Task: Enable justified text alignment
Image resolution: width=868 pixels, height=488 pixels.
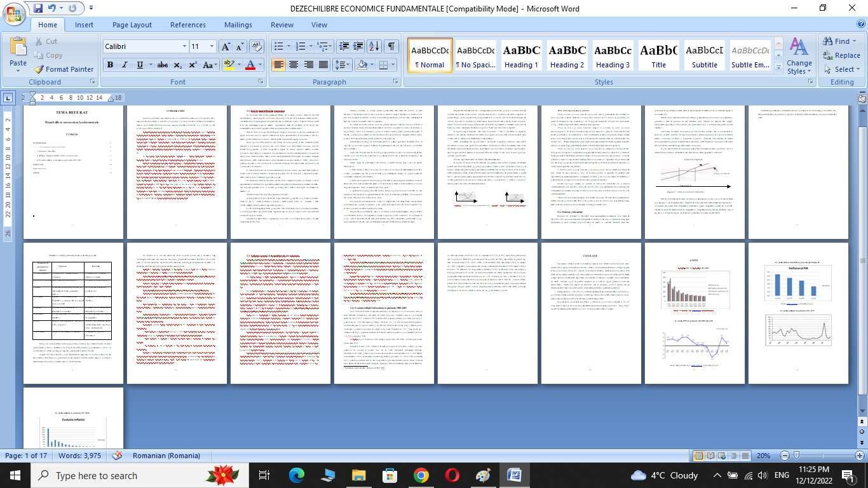Action: 323,65
